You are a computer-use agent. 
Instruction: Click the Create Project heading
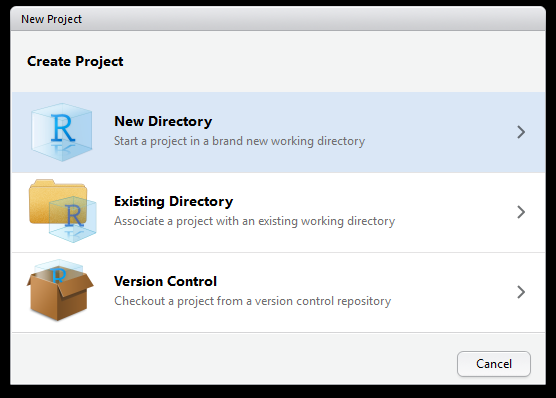[x=75, y=61]
